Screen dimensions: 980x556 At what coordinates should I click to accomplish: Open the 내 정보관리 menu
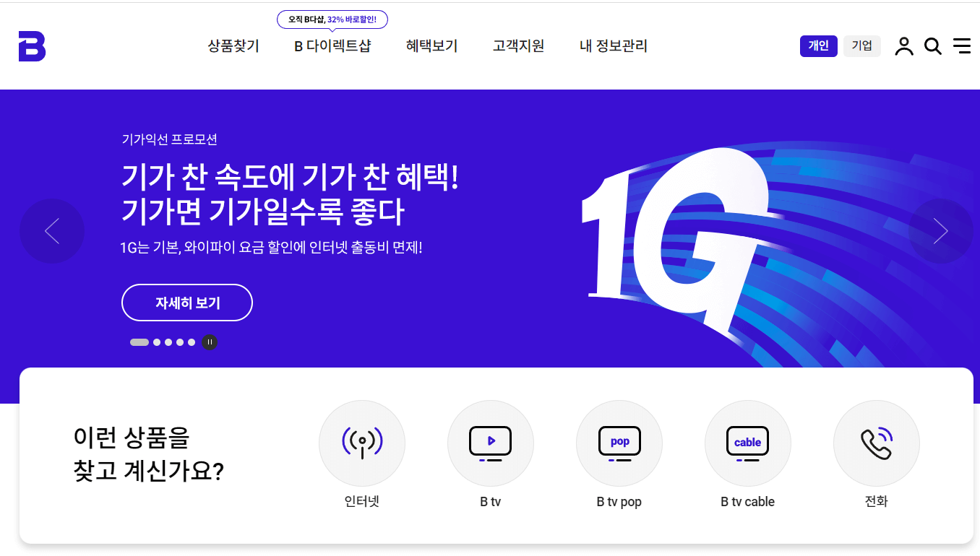(614, 46)
